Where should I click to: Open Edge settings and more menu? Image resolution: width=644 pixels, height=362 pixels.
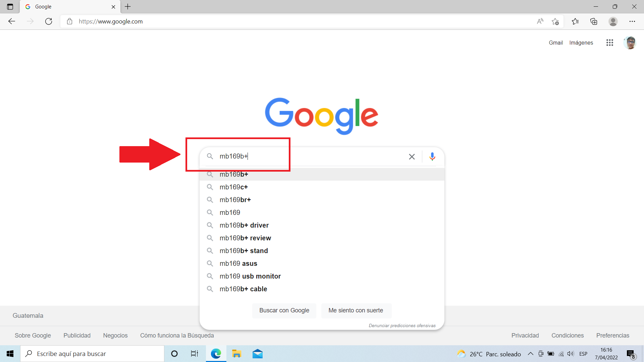[632, 21]
